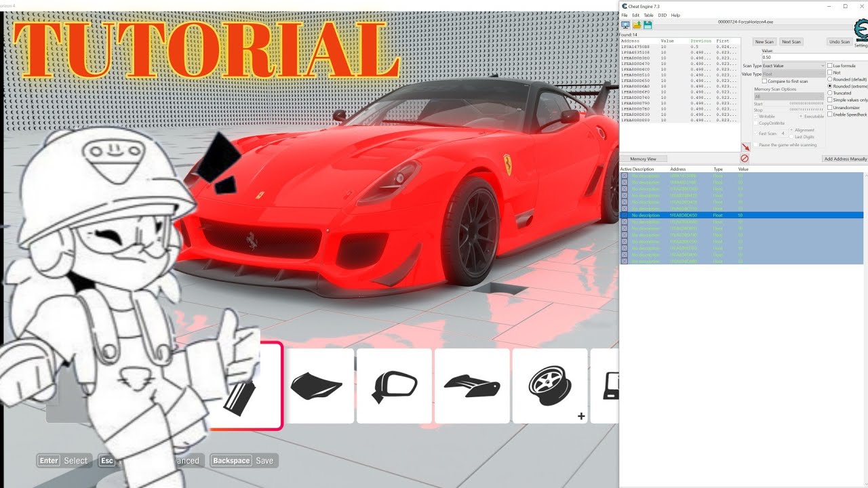
Task: Select the car hood category tile
Action: click(317, 386)
